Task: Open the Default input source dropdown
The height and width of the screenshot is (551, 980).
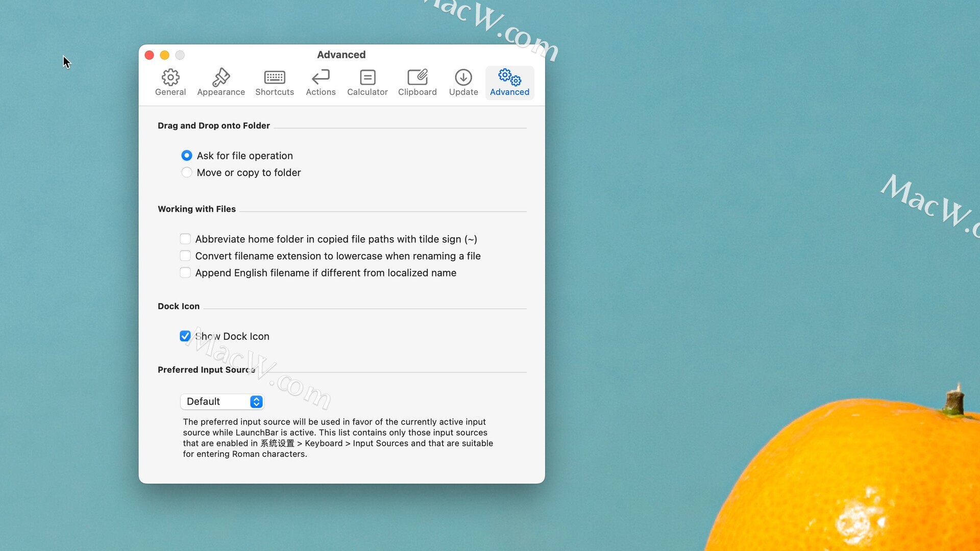Action: [x=222, y=402]
